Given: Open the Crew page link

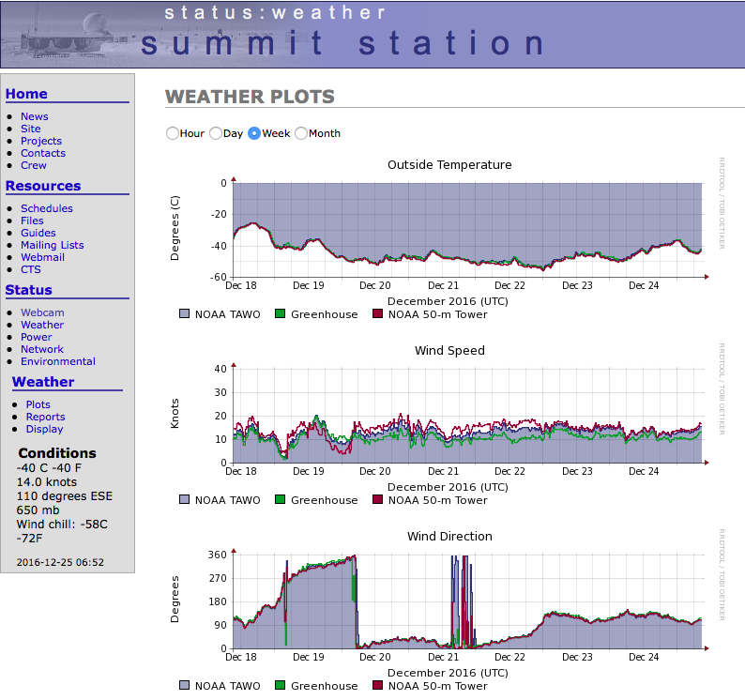Looking at the screenshot, I should 33,165.
